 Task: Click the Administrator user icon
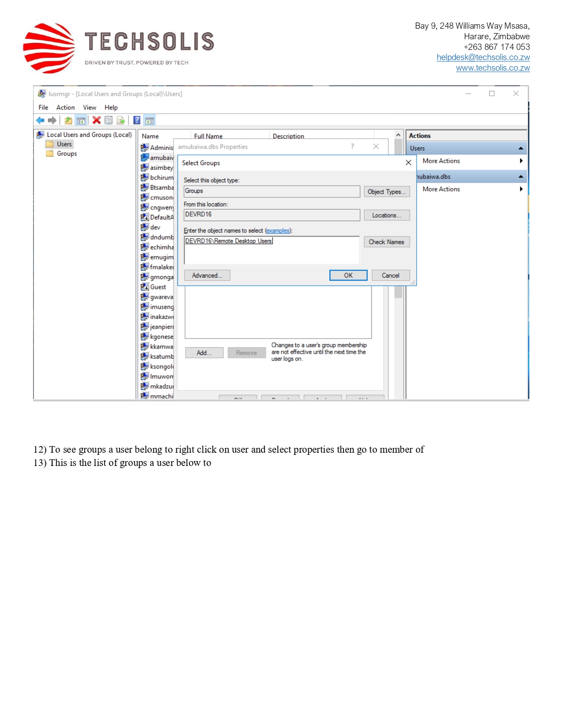(145, 147)
